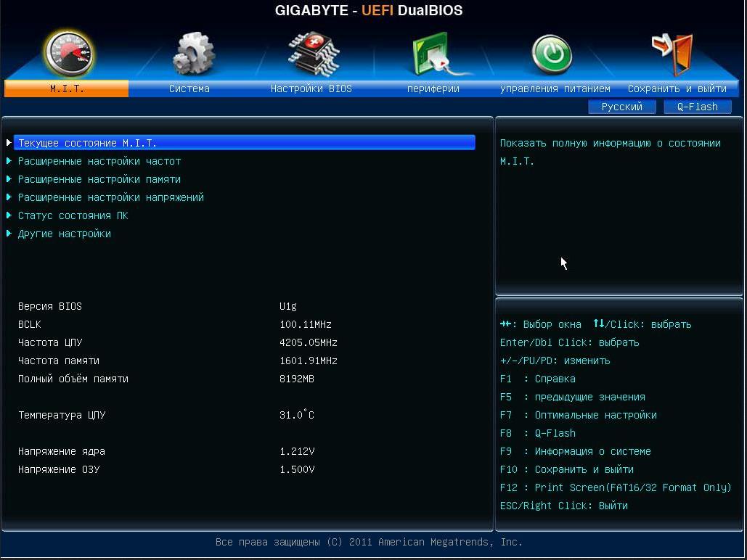The height and width of the screenshot is (560, 747).
Task: Select the Сохранить и выйти tab
Action: point(677,88)
